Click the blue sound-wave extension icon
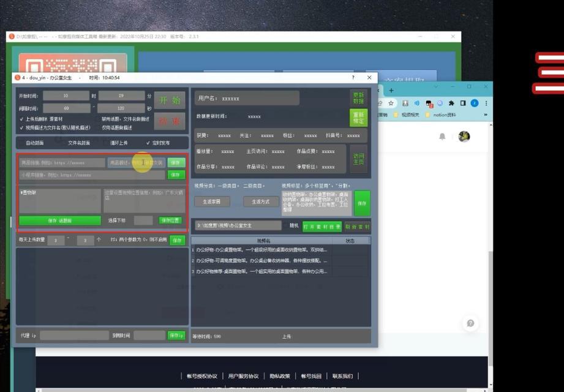 pyautogui.click(x=416, y=104)
